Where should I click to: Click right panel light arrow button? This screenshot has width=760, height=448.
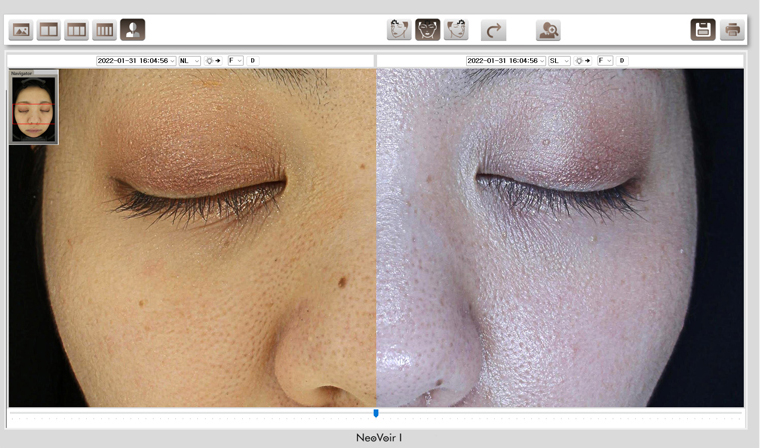tap(583, 61)
